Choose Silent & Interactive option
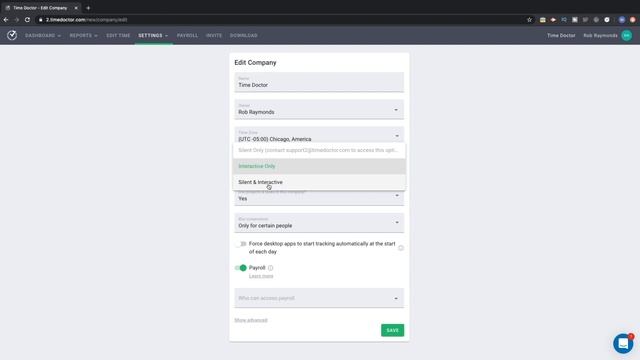 [319, 182]
